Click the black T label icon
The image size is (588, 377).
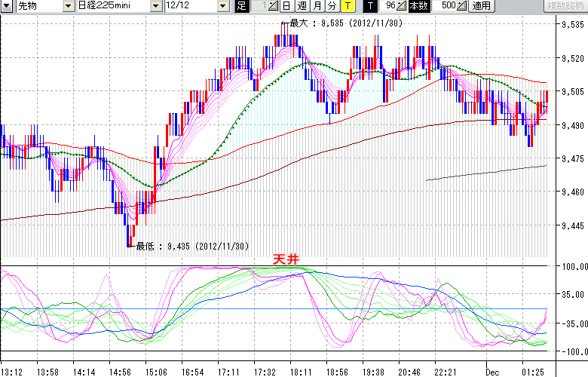pos(369,6)
